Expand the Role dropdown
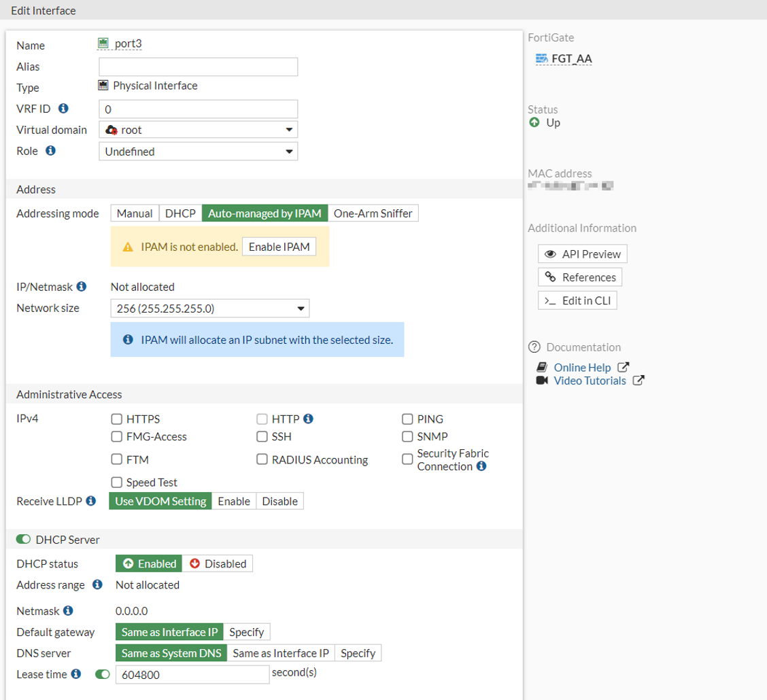Screen dimensions: 767x700 [198, 152]
